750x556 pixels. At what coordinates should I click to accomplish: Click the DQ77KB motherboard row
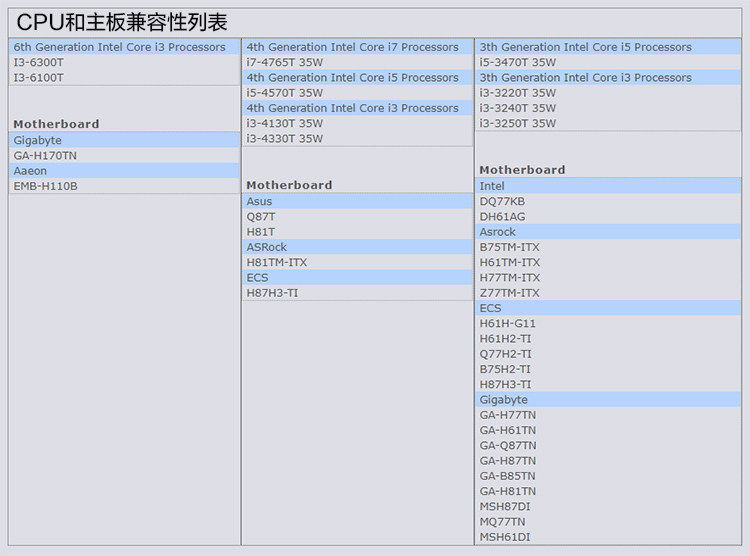pyautogui.click(x=608, y=201)
